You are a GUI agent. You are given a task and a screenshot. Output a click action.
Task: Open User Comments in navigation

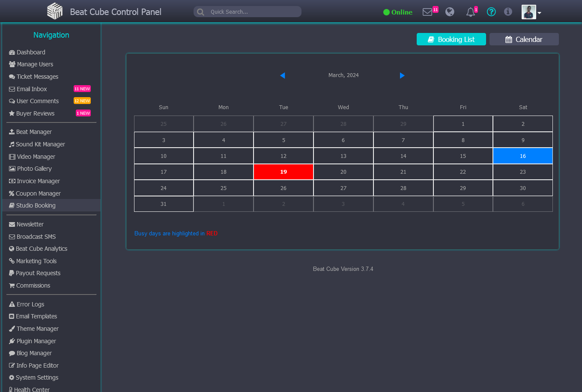point(34,101)
